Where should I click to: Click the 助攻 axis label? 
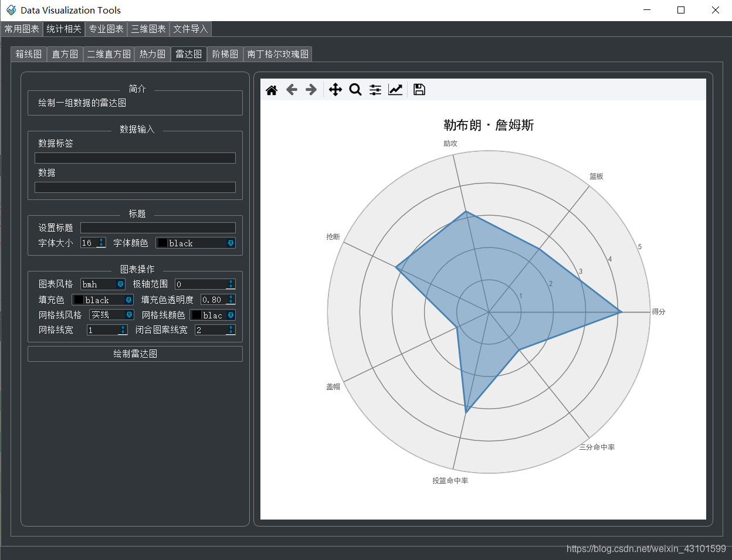(450, 143)
